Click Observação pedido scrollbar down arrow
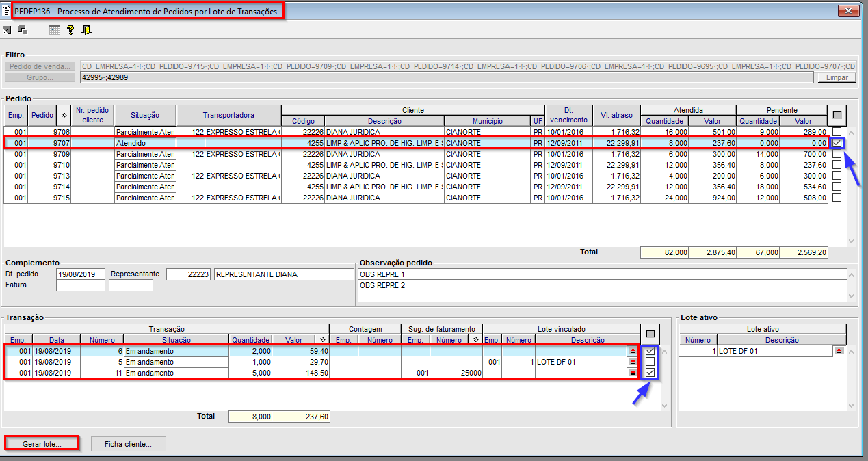This screenshot has width=868, height=461. coord(852,296)
